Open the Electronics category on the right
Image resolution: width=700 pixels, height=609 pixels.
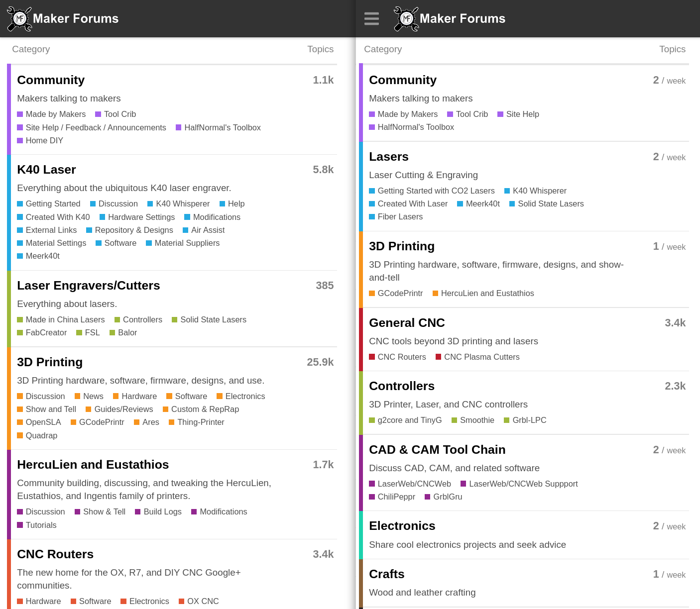point(402,526)
